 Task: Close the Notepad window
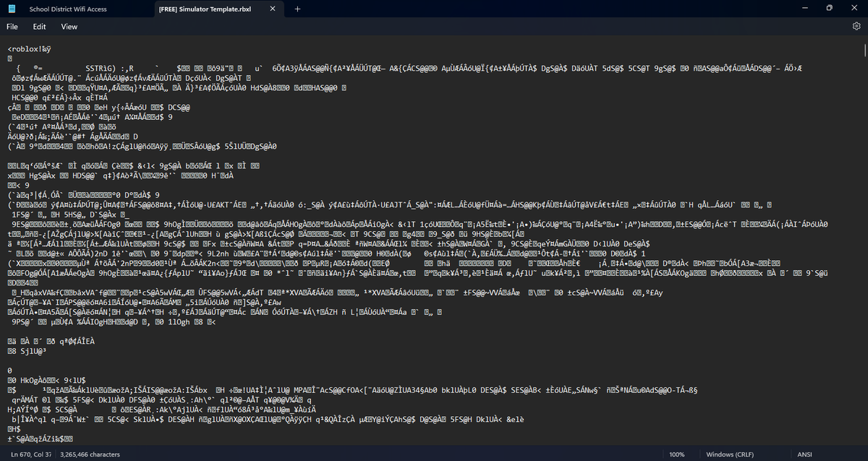(x=854, y=9)
